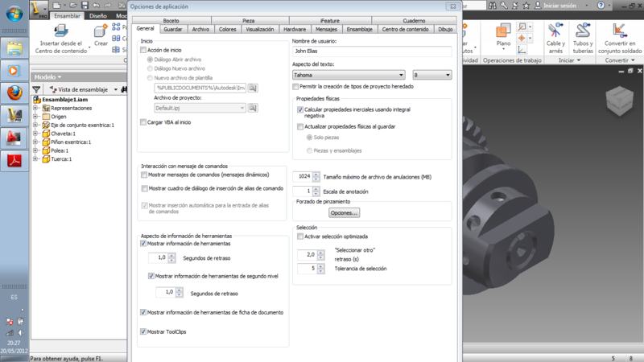Image resolution: width=644 pixels, height=362 pixels.
Task: Click the Undo arrow in quick access toolbar
Action: click(96, 6)
